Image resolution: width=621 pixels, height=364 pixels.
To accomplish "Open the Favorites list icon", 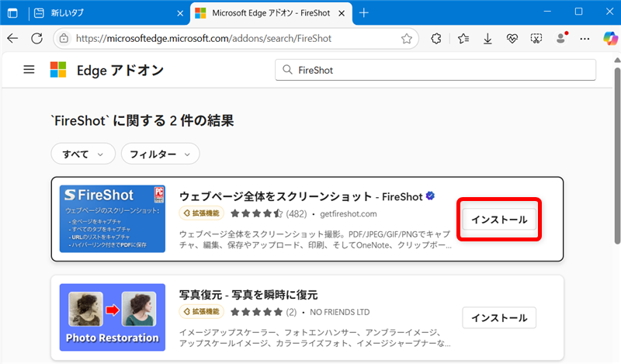I will (x=463, y=38).
